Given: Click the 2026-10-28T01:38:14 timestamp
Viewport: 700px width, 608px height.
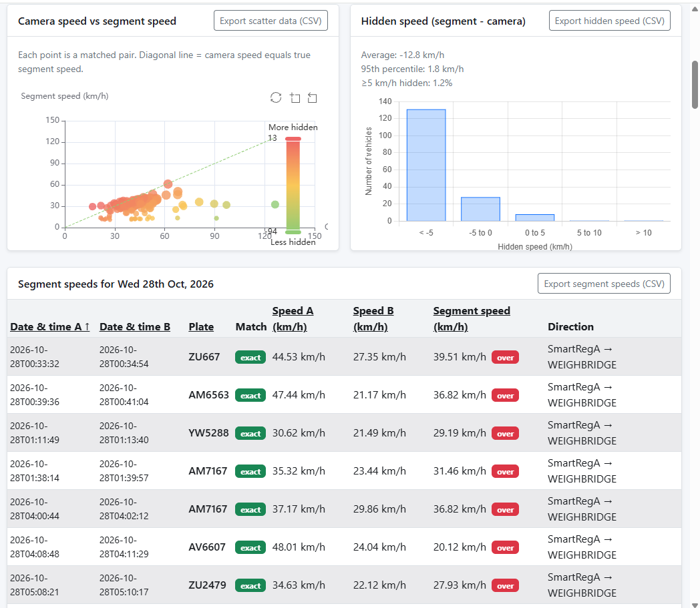Looking at the screenshot, I should click(34, 471).
